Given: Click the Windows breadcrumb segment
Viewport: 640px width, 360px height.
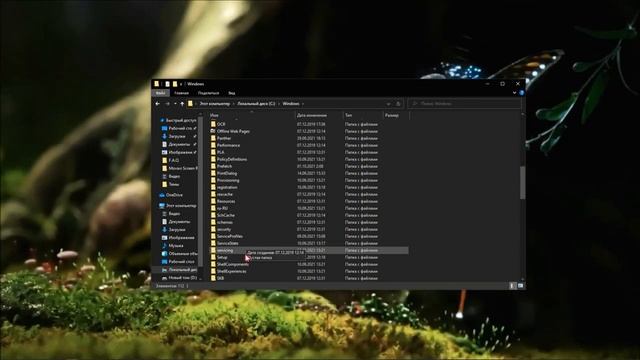Looking at the screenshot, I should click(291, 104).
